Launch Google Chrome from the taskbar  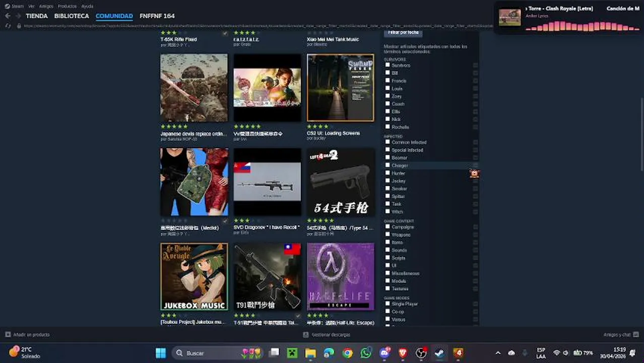pyautogui.click(x=348, y=353)
